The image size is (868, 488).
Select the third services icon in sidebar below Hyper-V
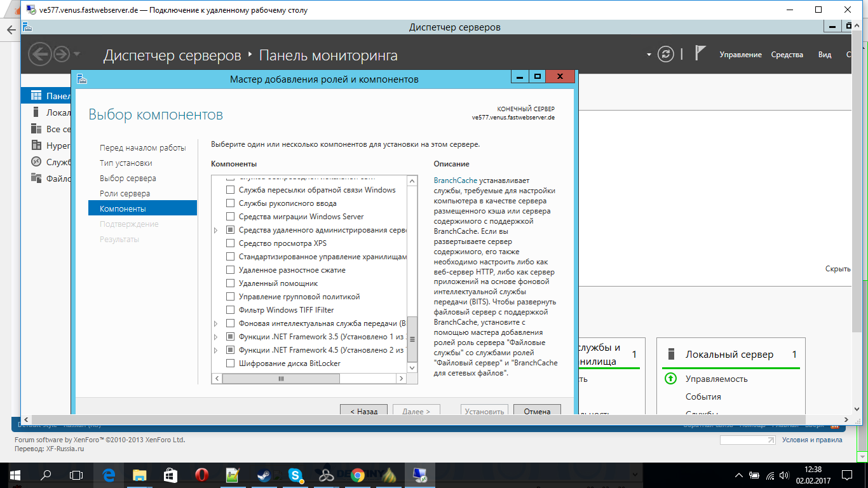[x=36, y=162]
